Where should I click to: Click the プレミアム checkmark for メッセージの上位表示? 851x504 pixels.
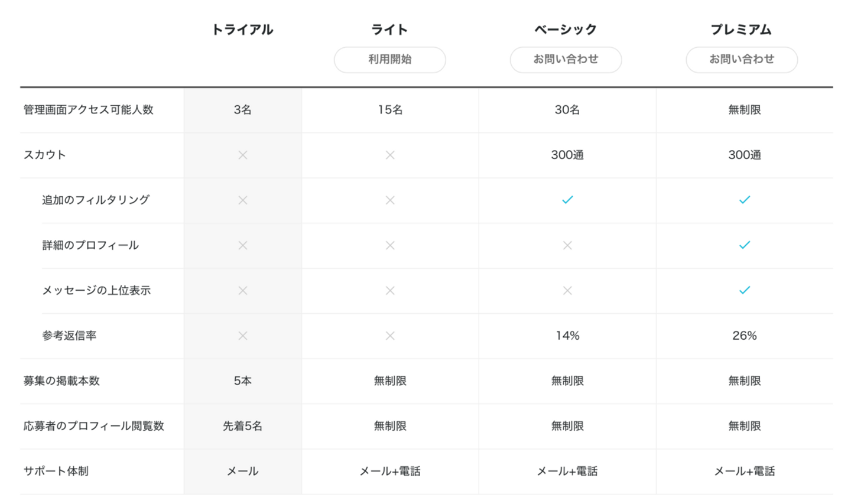coord(745,290)
